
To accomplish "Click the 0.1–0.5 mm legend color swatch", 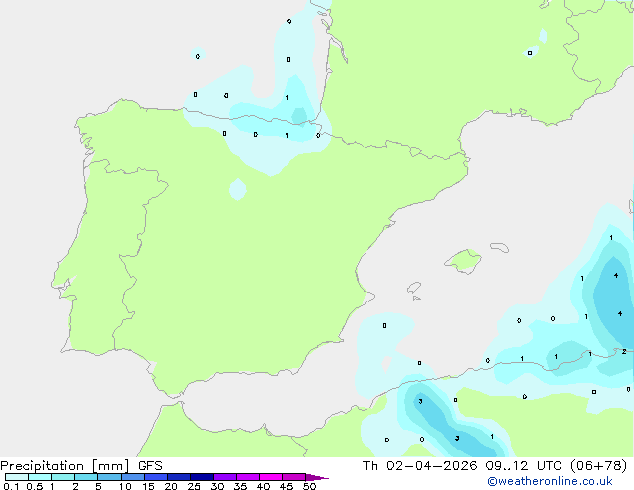I will click(x=17, y=477).
